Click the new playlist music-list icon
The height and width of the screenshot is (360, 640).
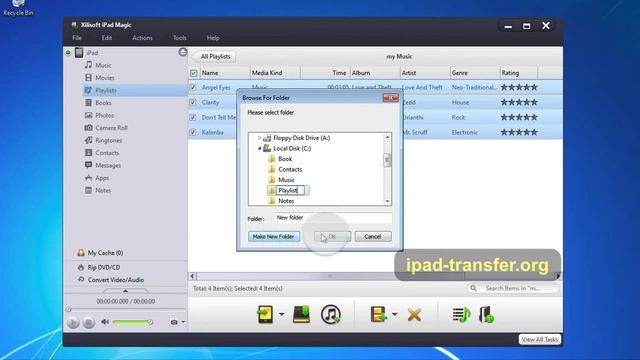point(462,315)
